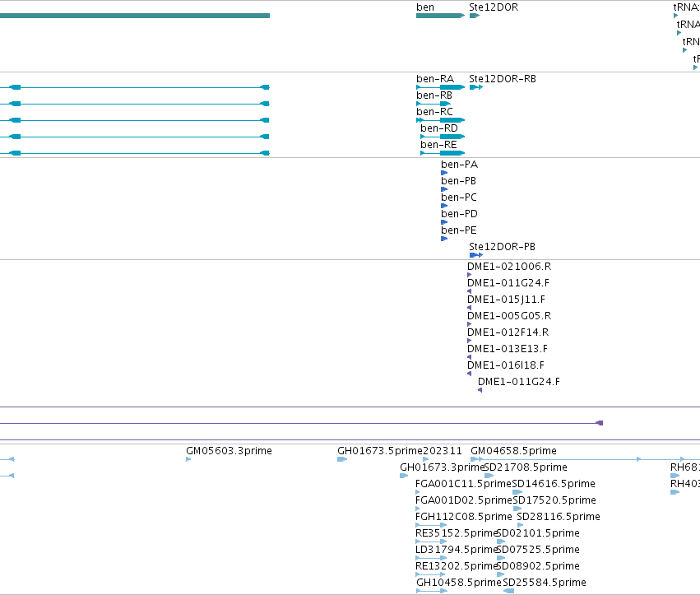Select the GM05603.3prime EST label
Viewport: 700px width, 595px height.
(229, 451)
